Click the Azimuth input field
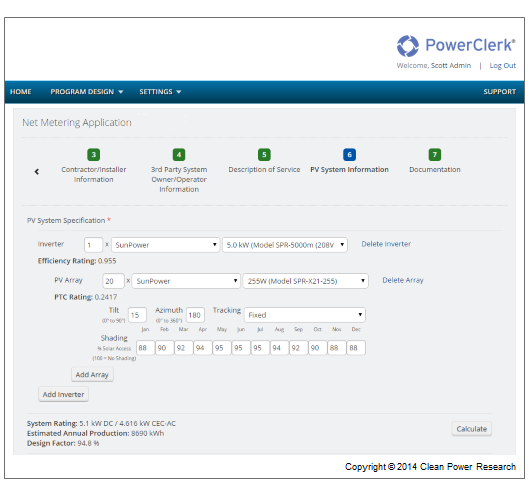This screenshot has height=481, width=530. point(195,315)
